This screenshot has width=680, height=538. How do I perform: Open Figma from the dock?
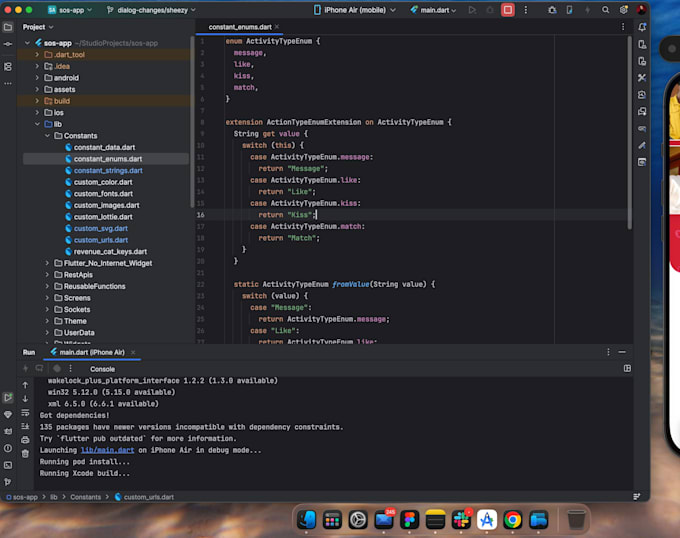[x=409, y=519]
